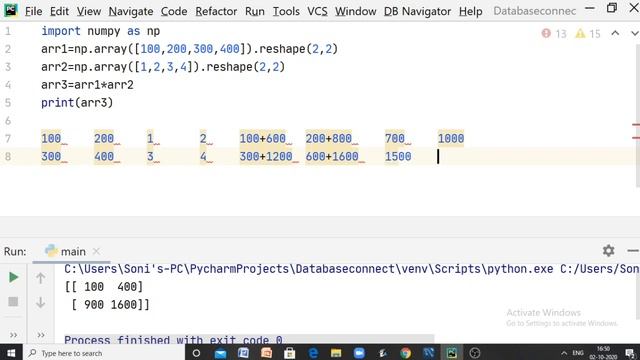
Task: Hide the Run tool window
Action: click(633, 251)
